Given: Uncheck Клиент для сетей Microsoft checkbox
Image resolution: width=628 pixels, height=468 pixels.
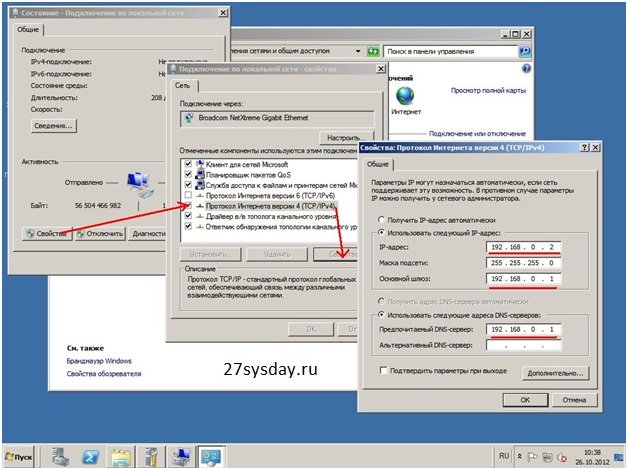Looking at the screenshot, I should (x=187, y=164).
